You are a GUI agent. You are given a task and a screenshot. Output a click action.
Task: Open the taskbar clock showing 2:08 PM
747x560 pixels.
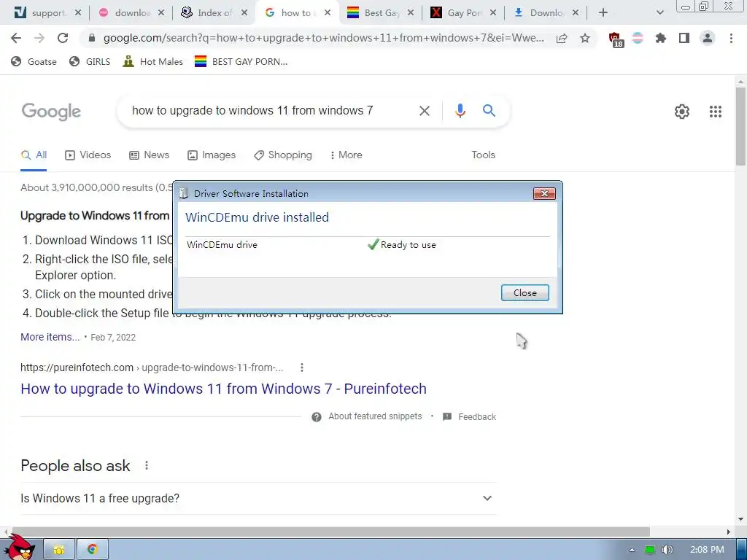click(707, 550)
